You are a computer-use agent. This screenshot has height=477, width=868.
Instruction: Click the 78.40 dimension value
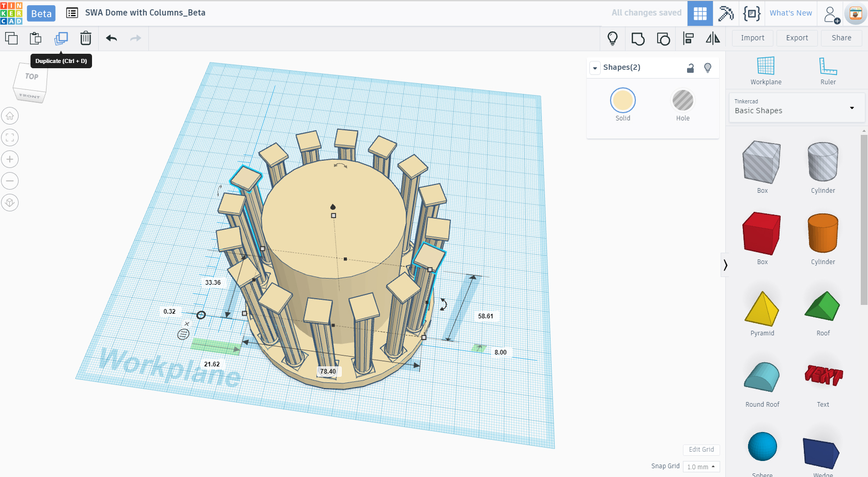point(328,372)
